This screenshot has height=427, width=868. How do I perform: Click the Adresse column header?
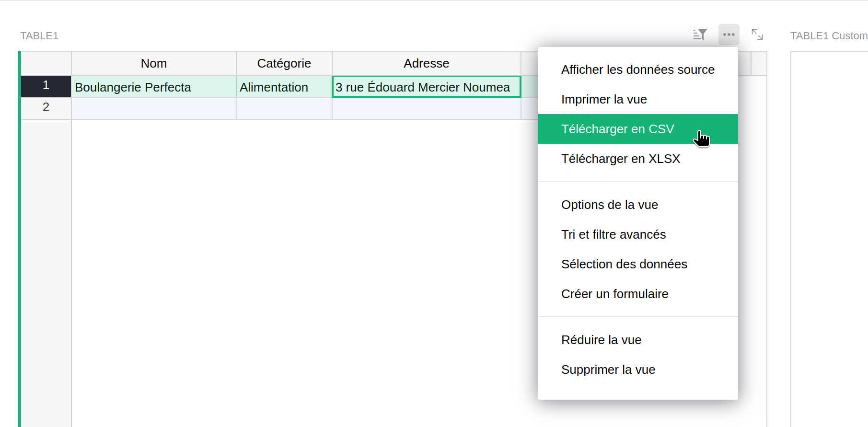tap(426, 63)
